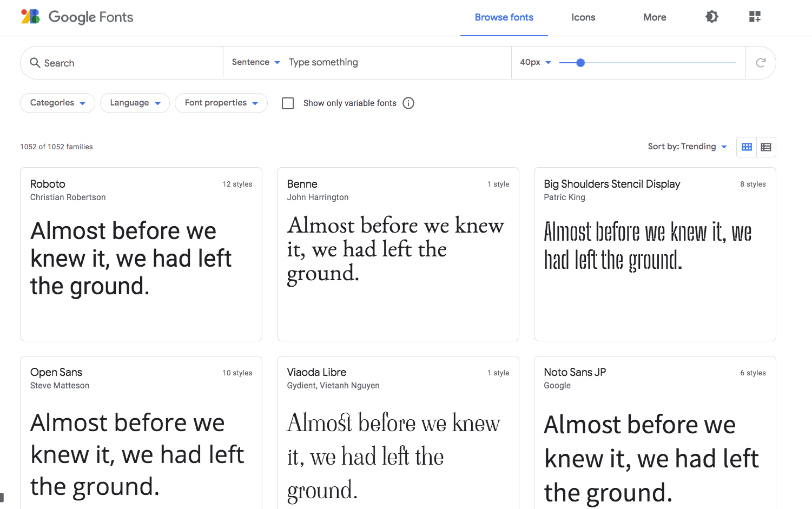
Task: Expand the Language filter dropdown
Action: click(135, 103)
